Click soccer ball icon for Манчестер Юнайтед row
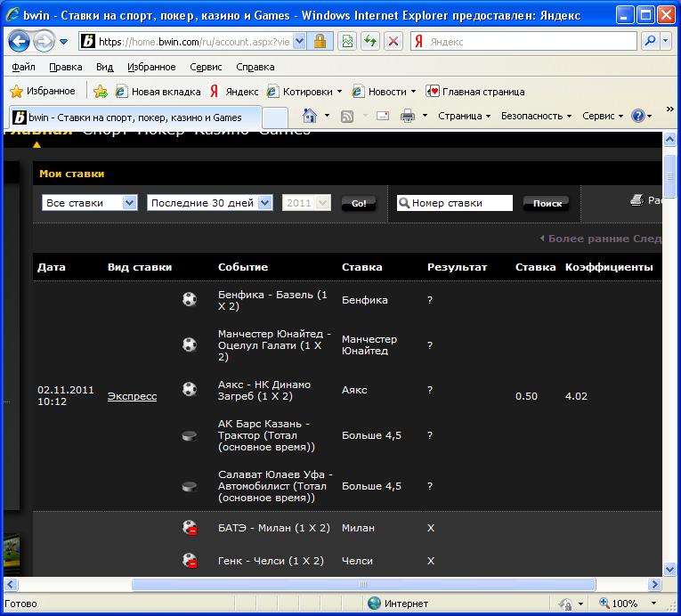The width and height of the screenshot is (681, 616). coord(190,344)
